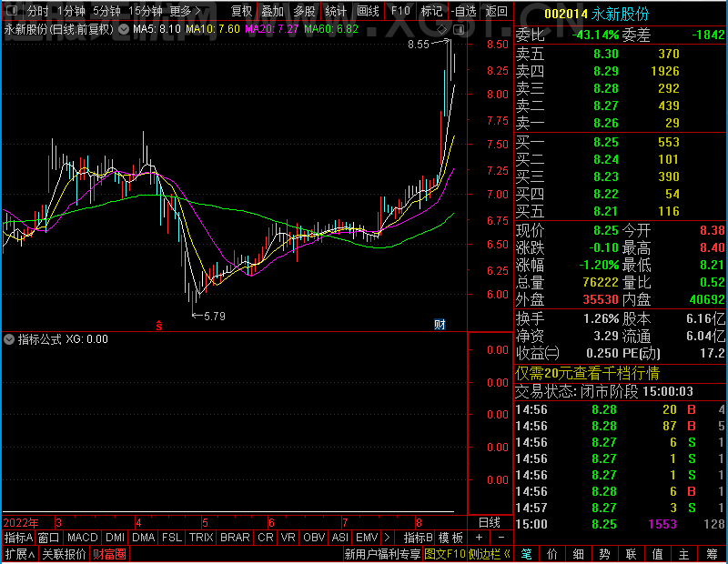Screen dimensions: 728x564
Task: Select the 势 trend tab
Action: click(605, 554)
